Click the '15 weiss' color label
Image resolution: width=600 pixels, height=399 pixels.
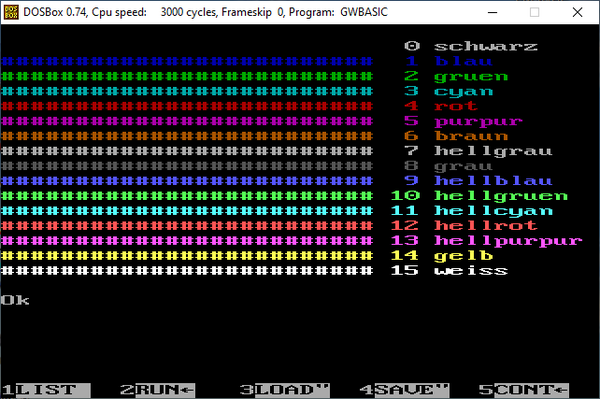click(449, 270)
